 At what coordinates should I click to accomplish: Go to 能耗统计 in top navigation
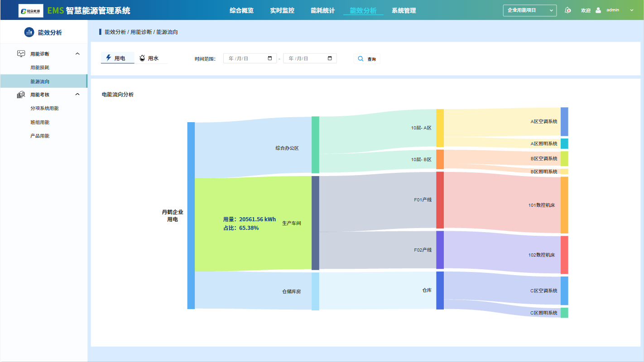322,10
